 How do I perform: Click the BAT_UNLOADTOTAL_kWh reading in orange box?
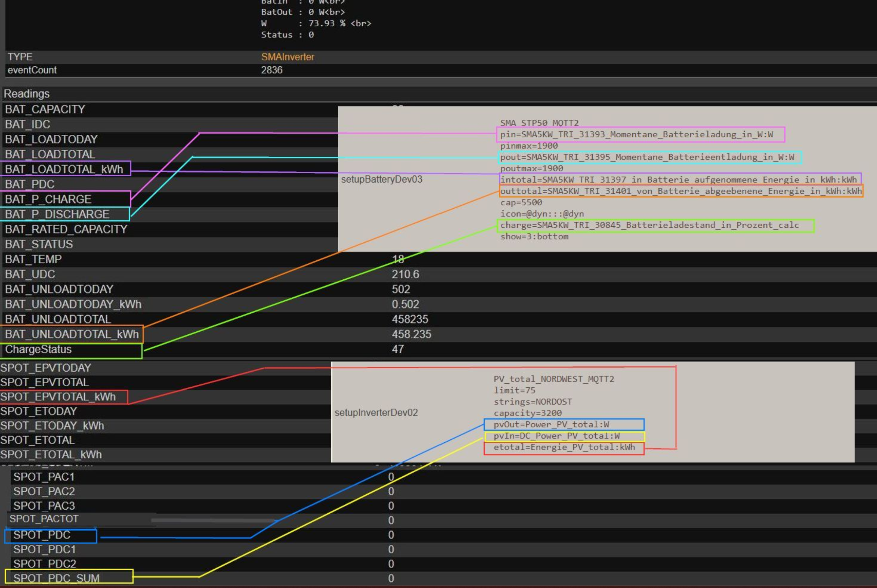tap(72, 334)
